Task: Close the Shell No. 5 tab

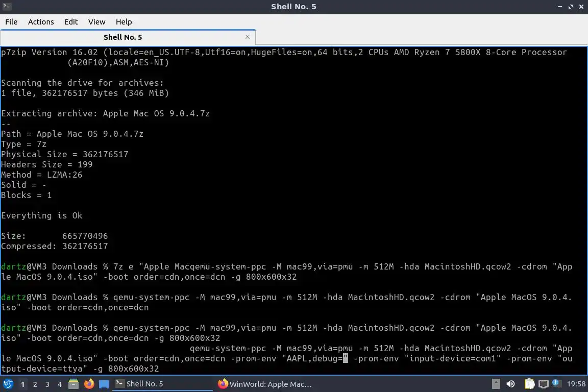Action: pos(248,37)
